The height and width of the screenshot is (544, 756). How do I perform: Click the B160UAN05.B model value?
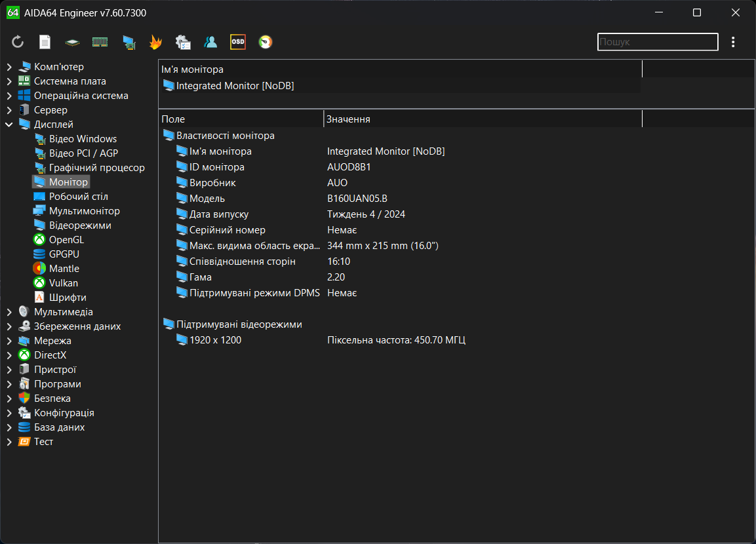357,199
